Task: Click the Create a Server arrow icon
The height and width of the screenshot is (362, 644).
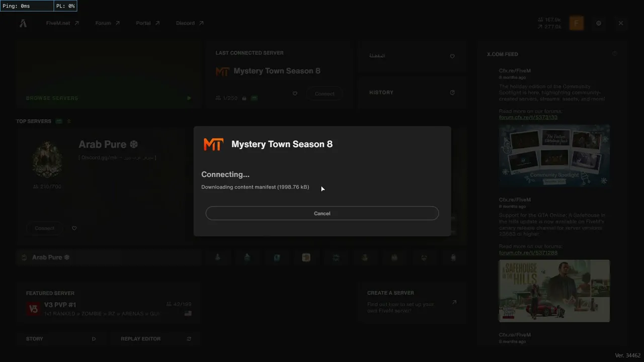Action: (x=454, y=302)
